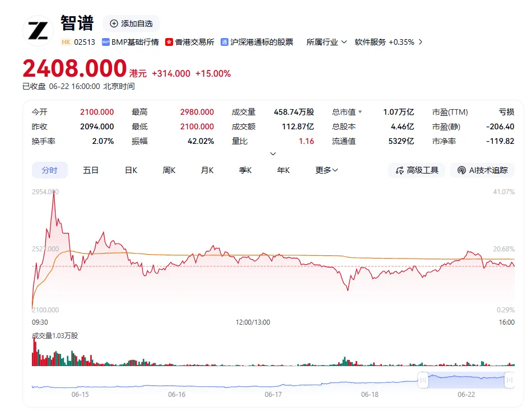
Task: Click the 06-17 date on timeline
Action: tap(273, 395)
